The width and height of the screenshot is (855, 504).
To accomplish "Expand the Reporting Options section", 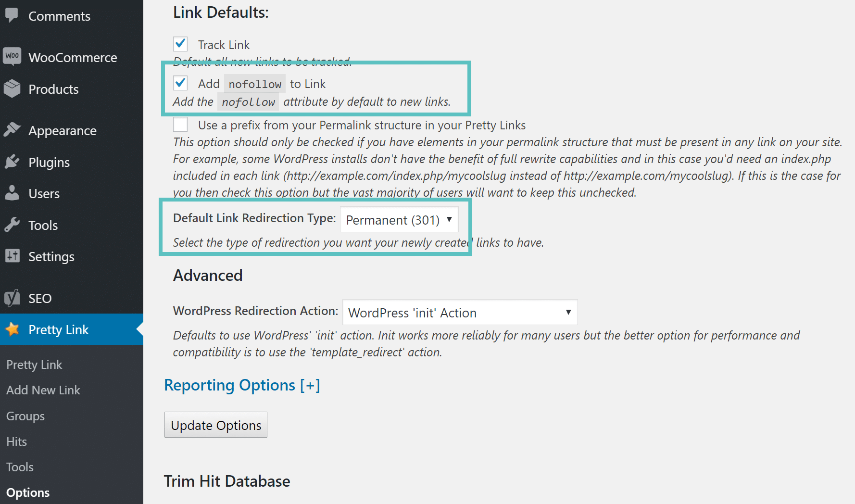I will point(242,385).
